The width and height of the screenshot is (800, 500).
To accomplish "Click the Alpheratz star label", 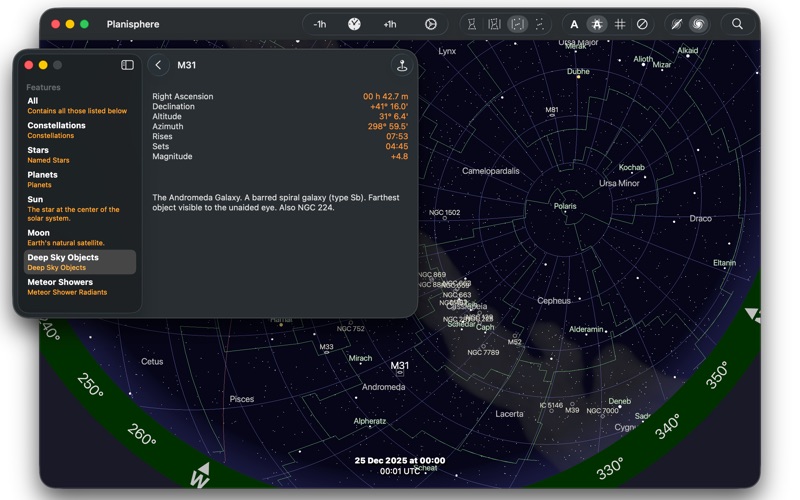I will (369, 421).
